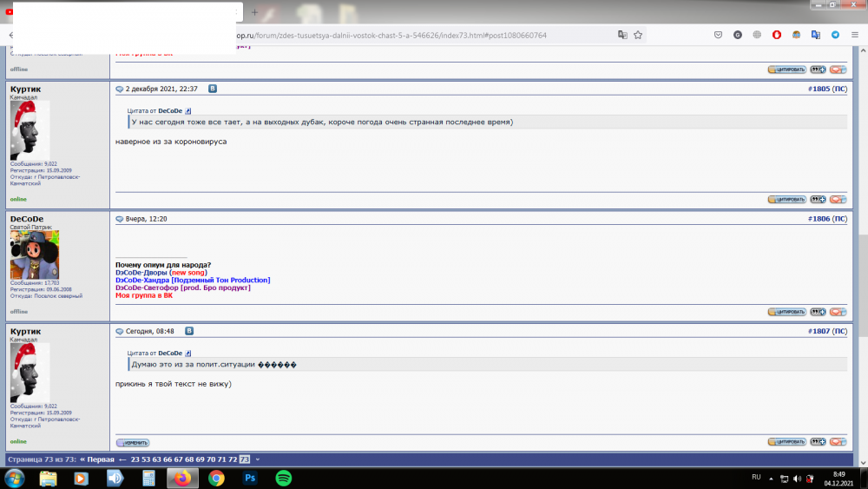This screenshot has height=489, width=868.
Task: Go to page 23 in pagination
Action: point(135,459)
